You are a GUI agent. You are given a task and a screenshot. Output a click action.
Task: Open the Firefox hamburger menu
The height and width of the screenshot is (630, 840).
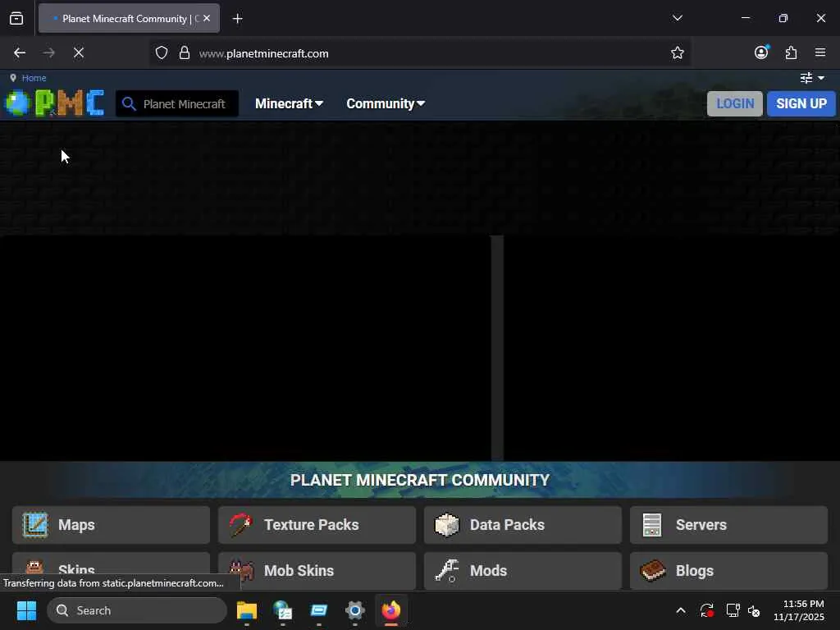[820, 52]
